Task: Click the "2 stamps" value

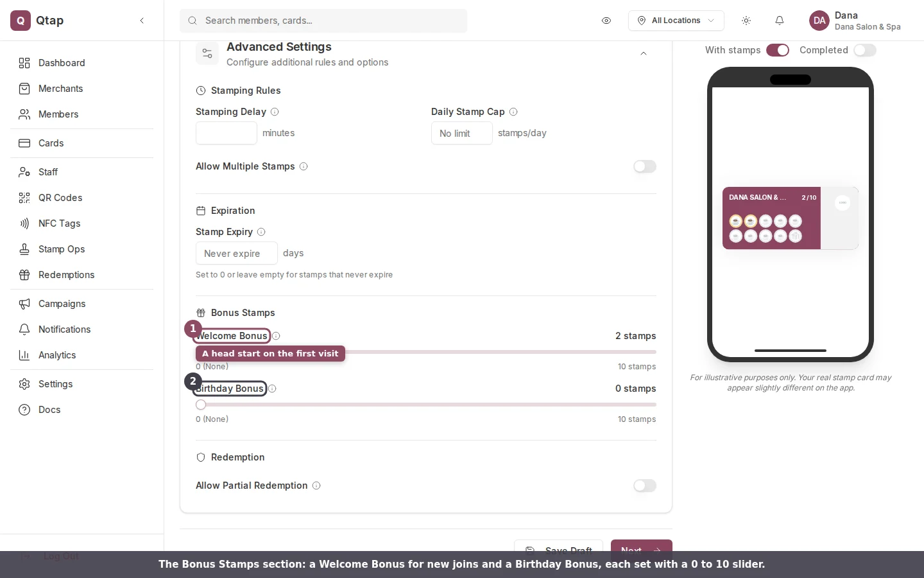Action: (x=635, y=336)
